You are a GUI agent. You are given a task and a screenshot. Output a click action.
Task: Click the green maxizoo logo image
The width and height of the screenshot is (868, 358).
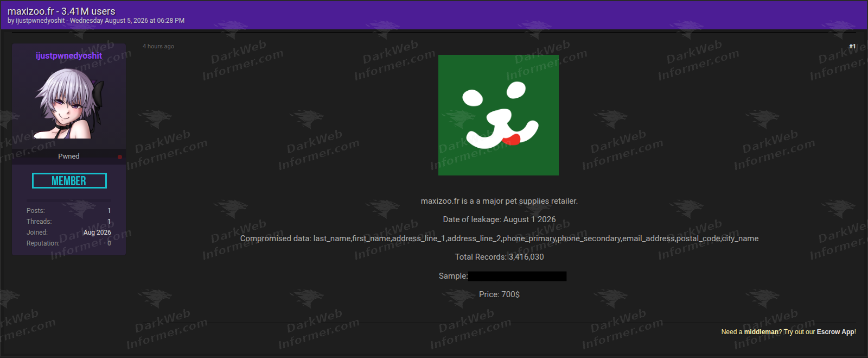click(x=499, y=115)
